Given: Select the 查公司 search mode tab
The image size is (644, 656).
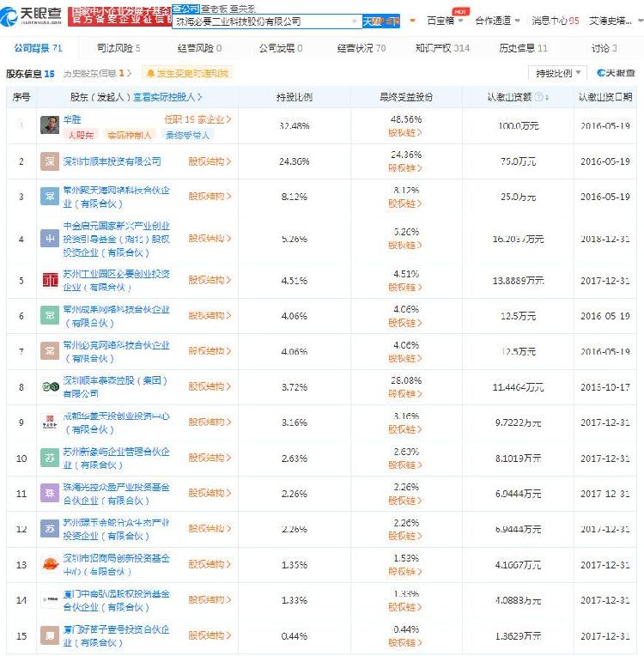Looking at the screenshot, I should (x=185, y=9).
